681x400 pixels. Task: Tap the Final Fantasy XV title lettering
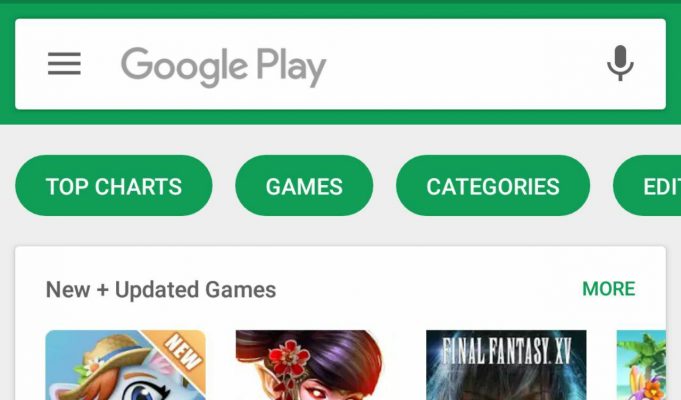point(506,351)
